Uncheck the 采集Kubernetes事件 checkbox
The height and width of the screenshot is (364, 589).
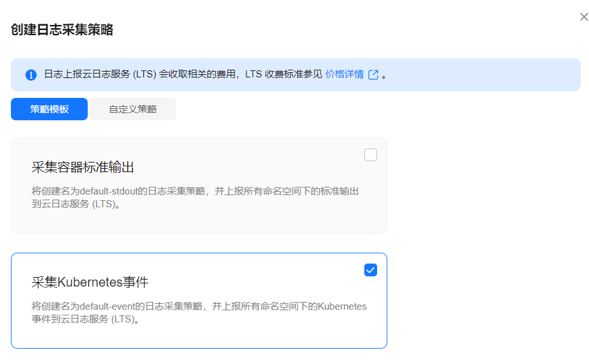pos(371,270)
